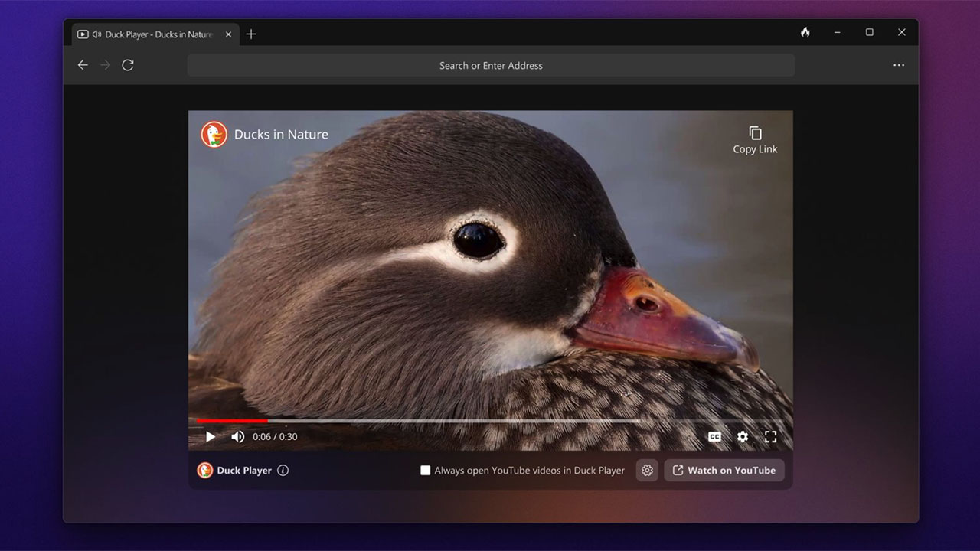Viewport: 980px width, 551px height.
Task: Enter fullscreen mode for the video
Action: tap(770, 437)
